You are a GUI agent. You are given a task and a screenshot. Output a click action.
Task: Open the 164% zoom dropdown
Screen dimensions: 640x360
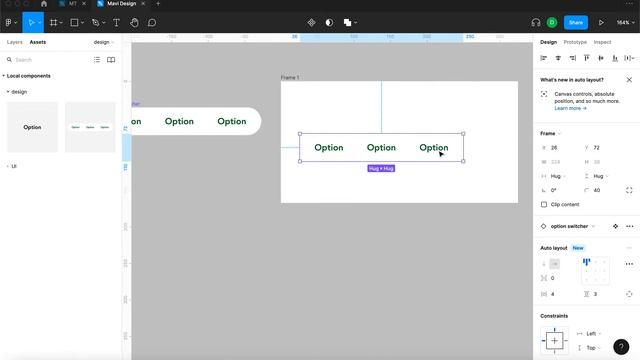click(x=625, y=23)
